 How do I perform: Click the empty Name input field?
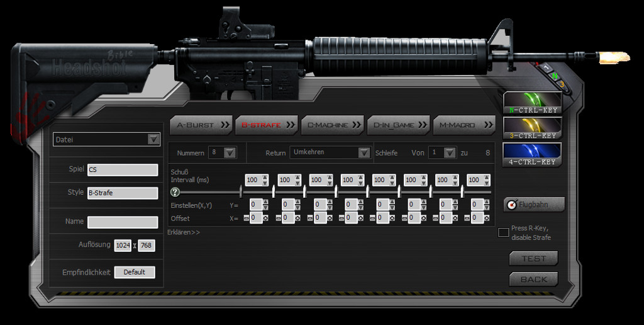click(x=123, y=222)
